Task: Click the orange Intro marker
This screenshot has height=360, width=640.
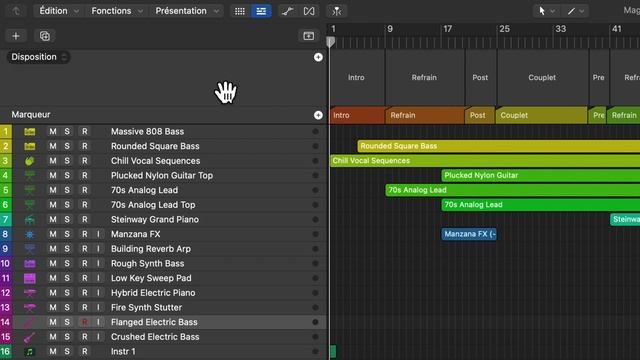Action: (x=358, y=116)
